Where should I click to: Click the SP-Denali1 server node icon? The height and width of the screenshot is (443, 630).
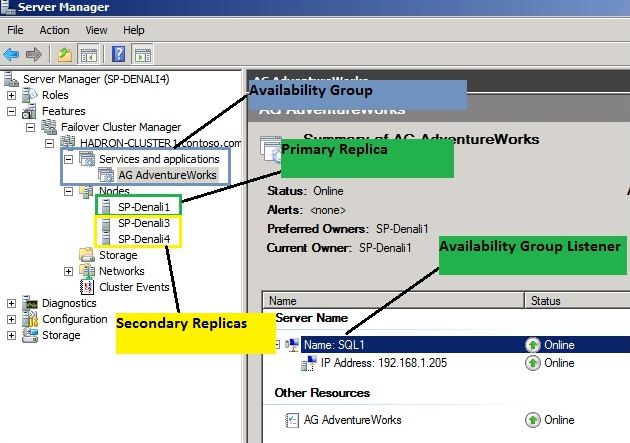click(106, 207)
